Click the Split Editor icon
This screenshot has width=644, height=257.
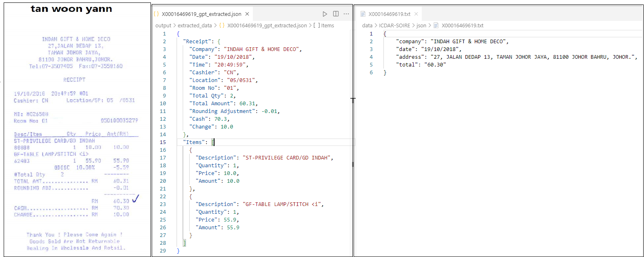(x=336, y=14)
